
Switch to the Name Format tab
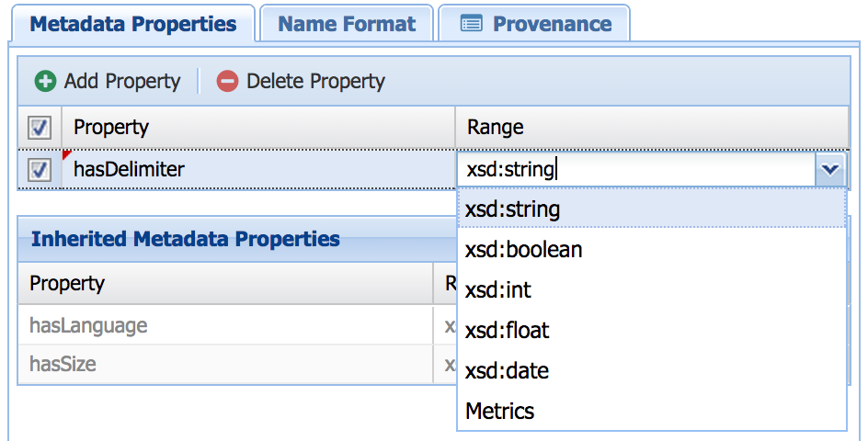point(346,24)
